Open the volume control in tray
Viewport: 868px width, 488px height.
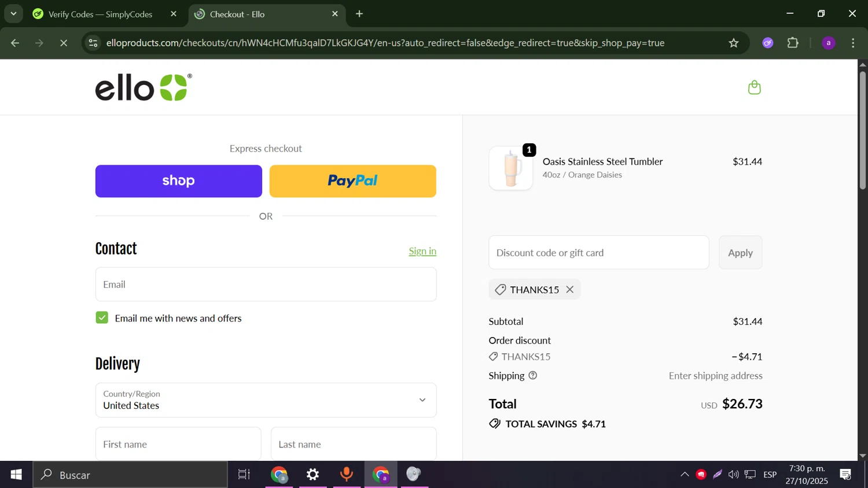733,475
